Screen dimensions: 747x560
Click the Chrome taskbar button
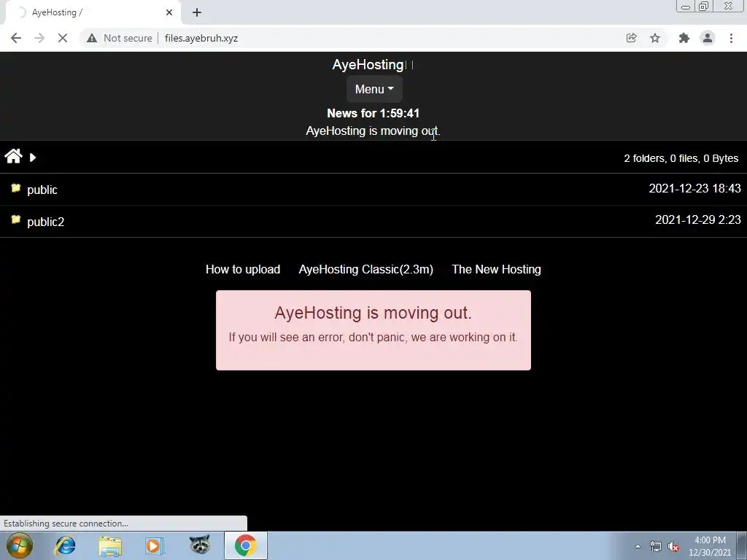point(246,545)
